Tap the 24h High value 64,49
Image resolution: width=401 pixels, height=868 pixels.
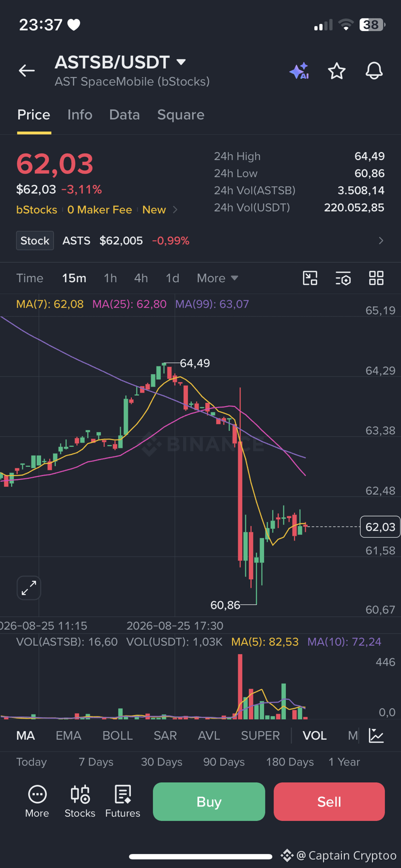(370, 156)
